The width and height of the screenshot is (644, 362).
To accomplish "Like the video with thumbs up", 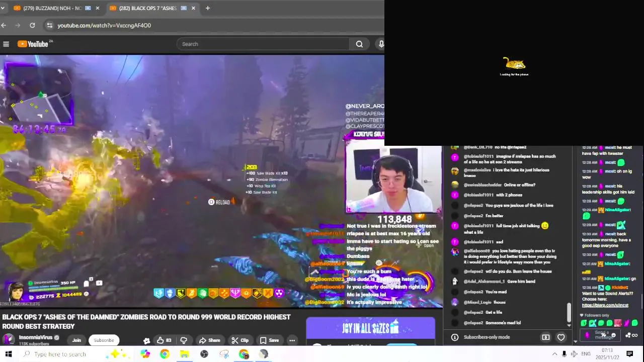I will pyautogui.click(x=164, y=340).
